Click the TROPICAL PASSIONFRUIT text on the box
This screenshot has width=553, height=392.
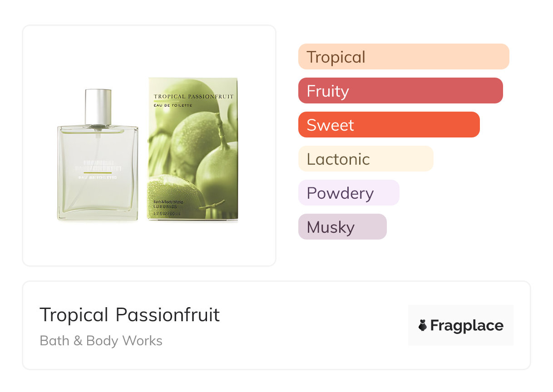[x=193, y=96]
